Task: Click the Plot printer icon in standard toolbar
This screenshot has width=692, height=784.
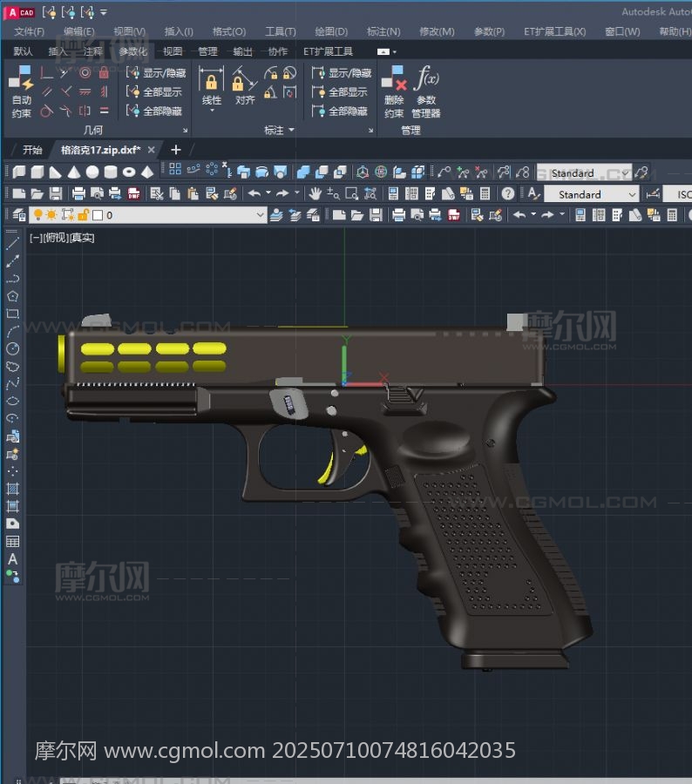Action: 78,193
